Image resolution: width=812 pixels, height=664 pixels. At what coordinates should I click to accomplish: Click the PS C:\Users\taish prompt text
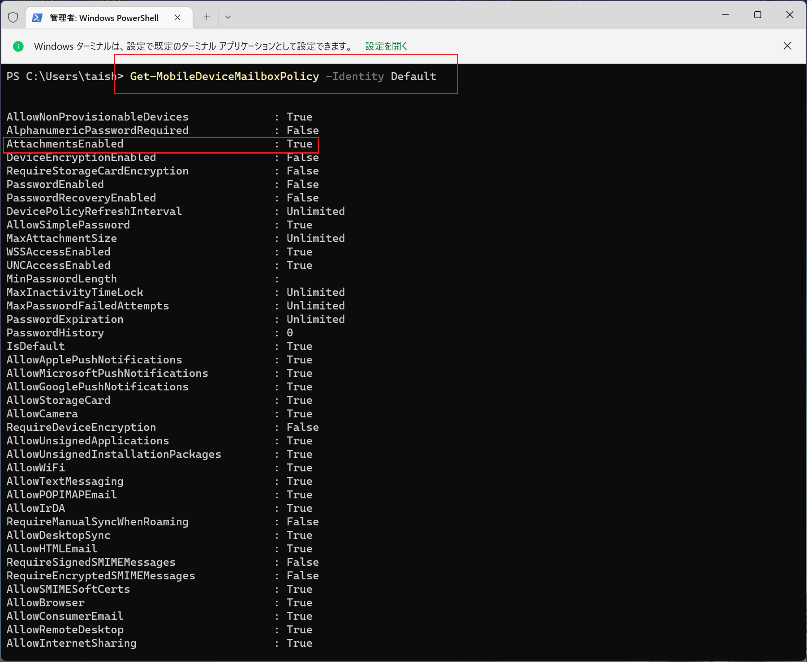(62, 77)
